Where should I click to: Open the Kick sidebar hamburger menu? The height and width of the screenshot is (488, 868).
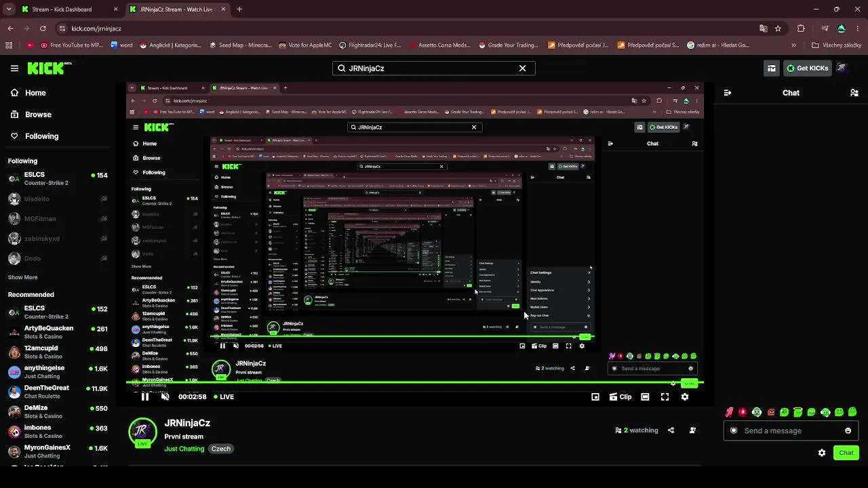14,68
